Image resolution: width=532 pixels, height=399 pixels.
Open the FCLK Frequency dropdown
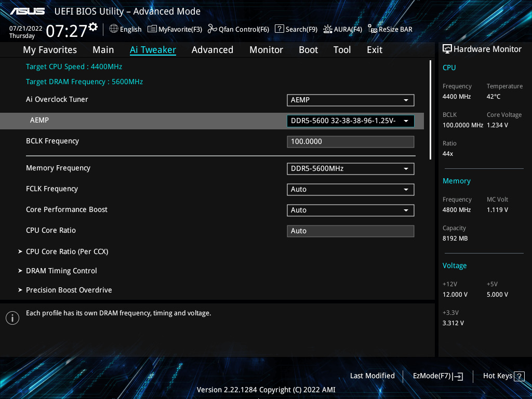pyautogui.click(x=351, y=189)
